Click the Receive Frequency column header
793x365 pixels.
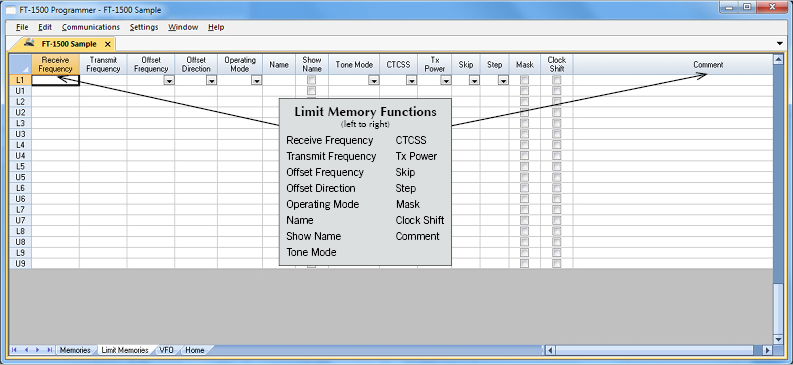[55, 64]
